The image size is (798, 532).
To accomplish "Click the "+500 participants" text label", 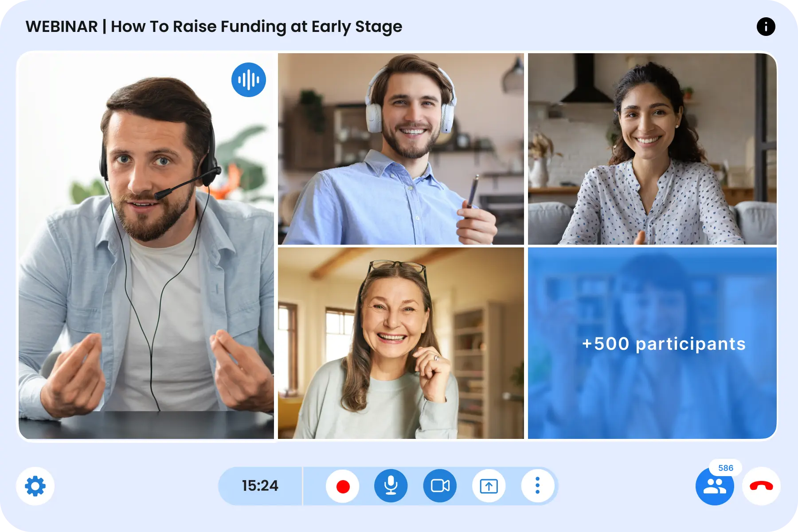I will tap(664, 344).
